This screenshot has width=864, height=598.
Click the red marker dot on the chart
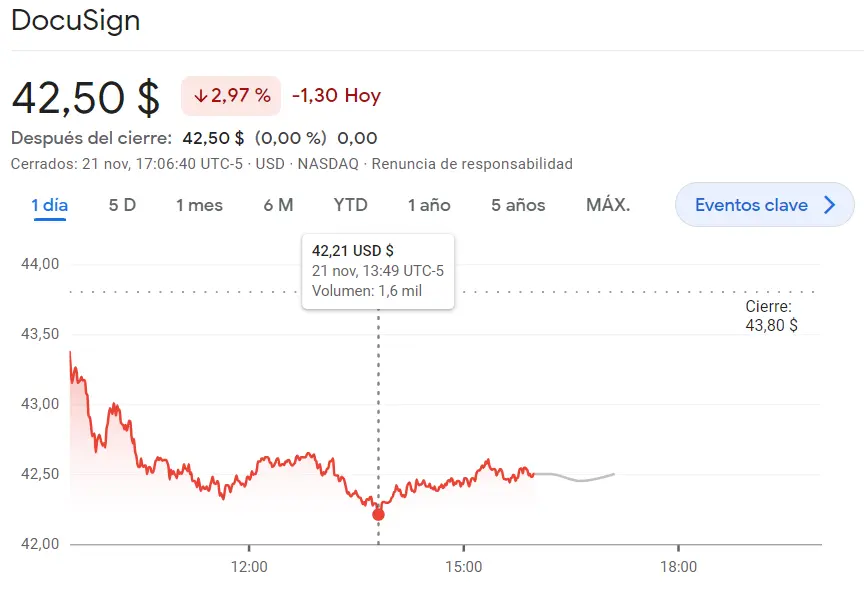tap(378, 513)
